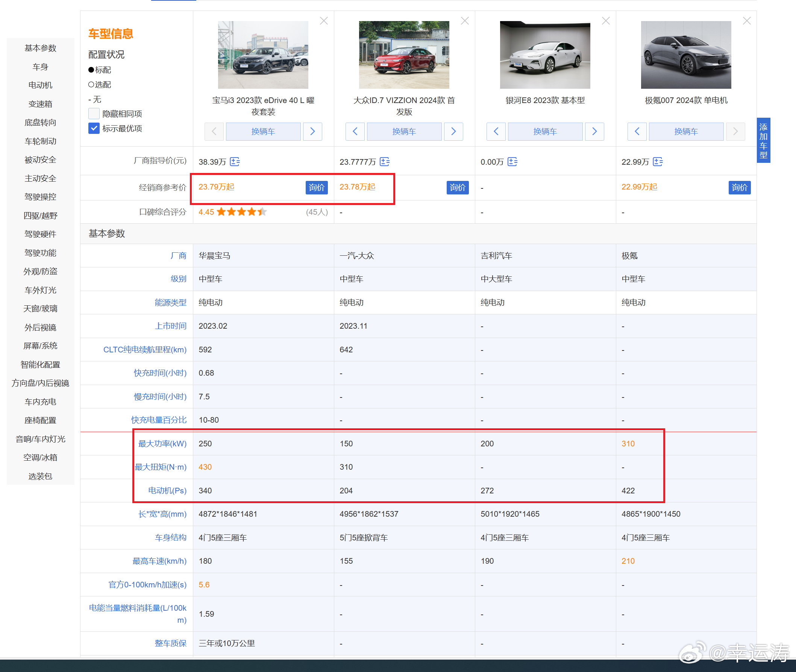Open 大众ID.7 VIZZION 2024款 title link
796x672 pixels.
(404, 106)
